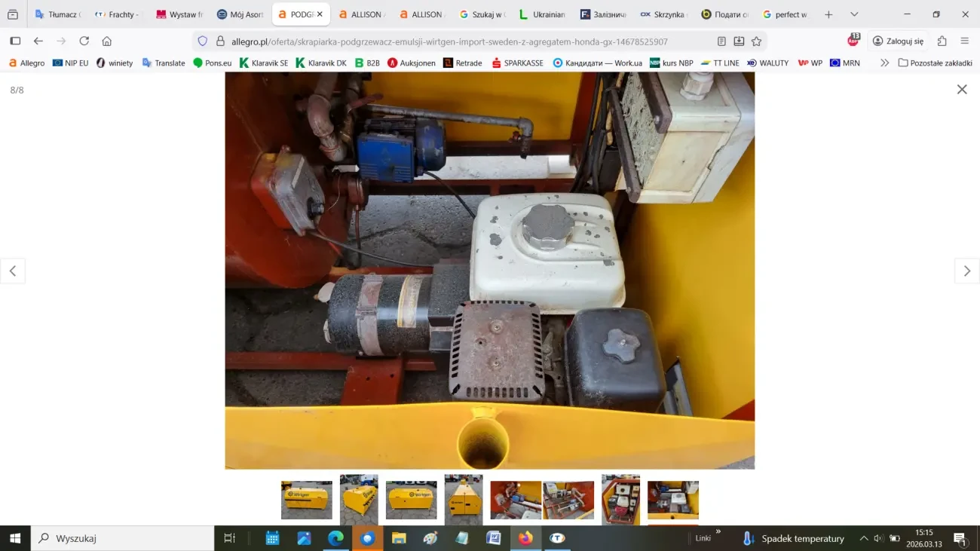Expand the list of all tabs
Viewport: 980px width, 551px height.
tap(854, 14)
